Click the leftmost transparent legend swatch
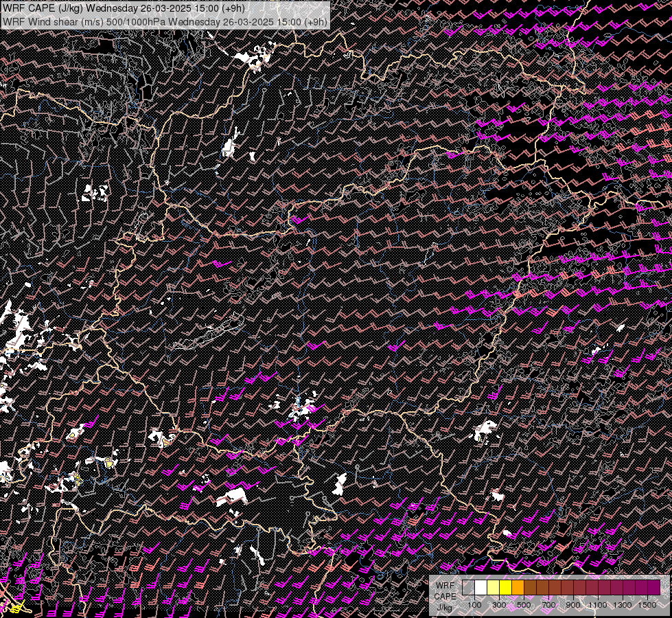The height and width of the screenshot is (618, 672). (x=468, y=588)
